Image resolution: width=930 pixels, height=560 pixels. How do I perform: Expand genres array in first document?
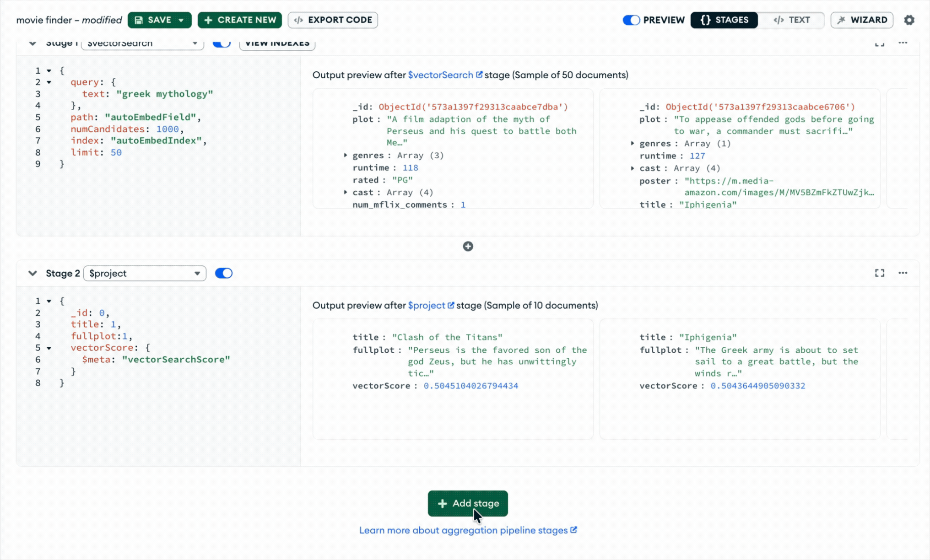tap(346, 155)
